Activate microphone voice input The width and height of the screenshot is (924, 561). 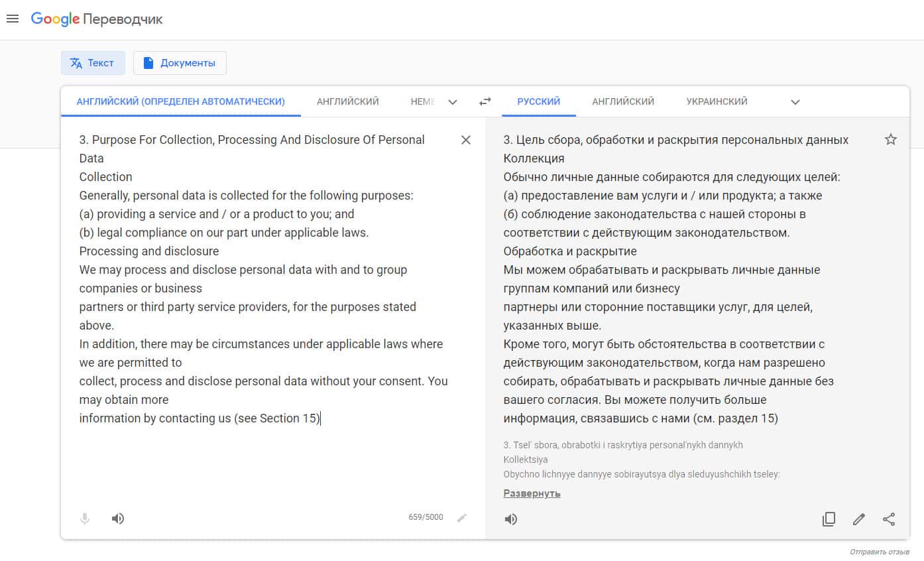[x=85, y=519]
